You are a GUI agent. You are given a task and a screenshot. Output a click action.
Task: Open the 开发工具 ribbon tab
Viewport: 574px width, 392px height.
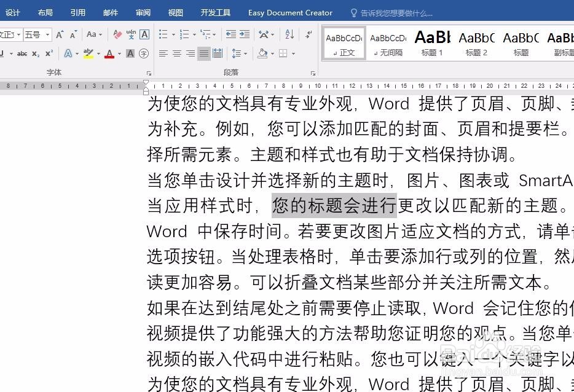pyautogui.click(x=216, y=13)
